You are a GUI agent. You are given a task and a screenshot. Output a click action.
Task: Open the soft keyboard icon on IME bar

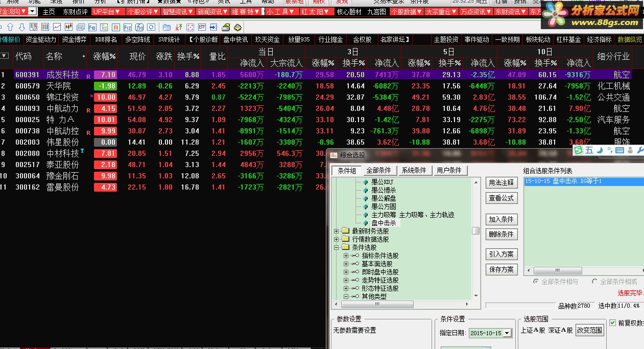tap(620, 150)
